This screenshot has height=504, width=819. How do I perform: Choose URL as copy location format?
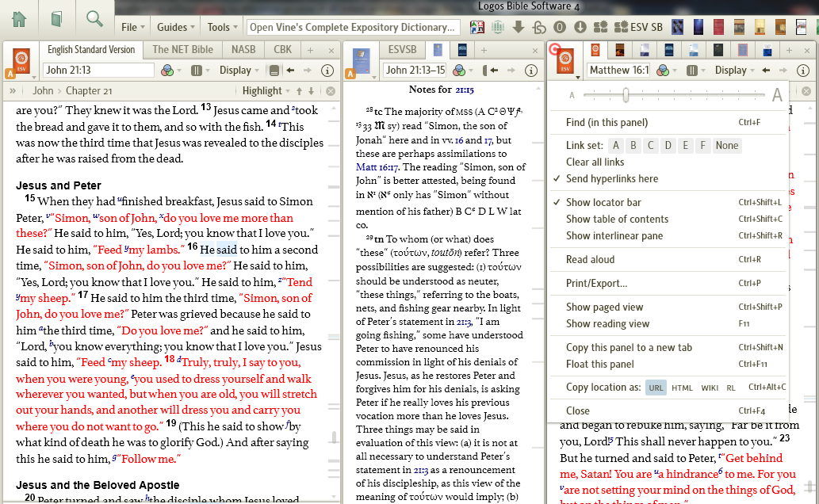click(656, 388)
